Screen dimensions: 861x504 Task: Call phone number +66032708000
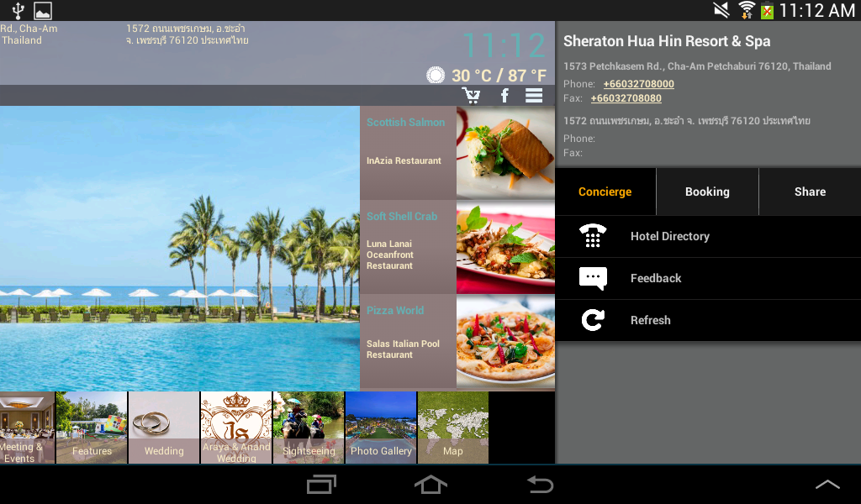coord(639,84)
